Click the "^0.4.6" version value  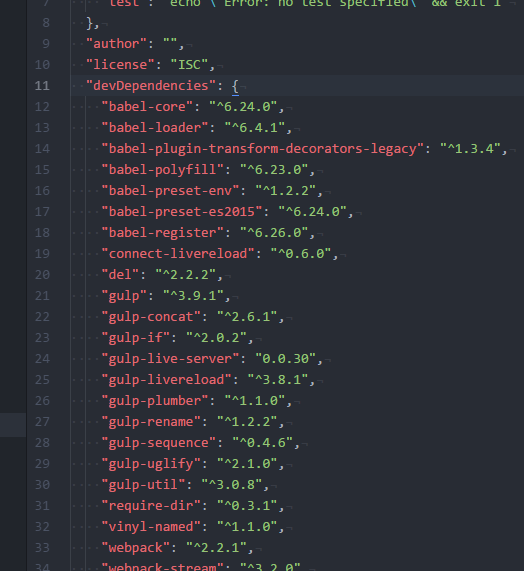click(x=262, y=443)
